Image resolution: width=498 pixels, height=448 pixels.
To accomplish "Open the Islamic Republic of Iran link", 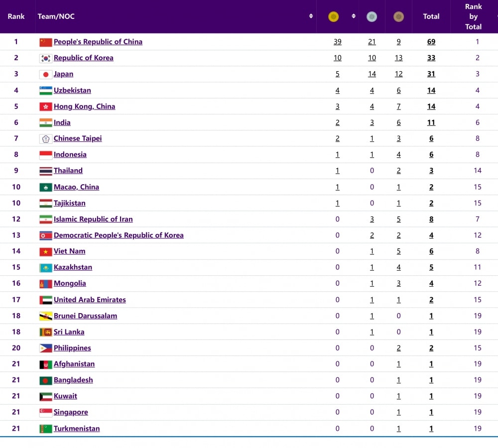I will point(93,219).
